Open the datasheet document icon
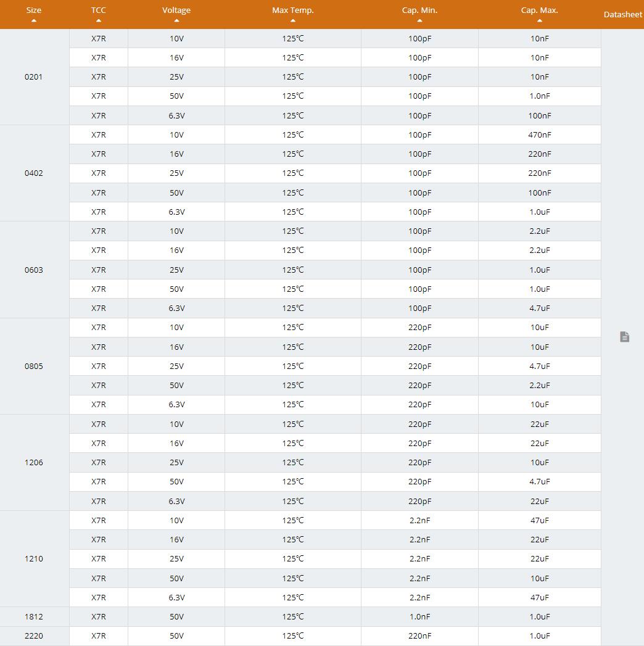The width and height of the screenshot is (644, 646). click(x=624, y=337)
